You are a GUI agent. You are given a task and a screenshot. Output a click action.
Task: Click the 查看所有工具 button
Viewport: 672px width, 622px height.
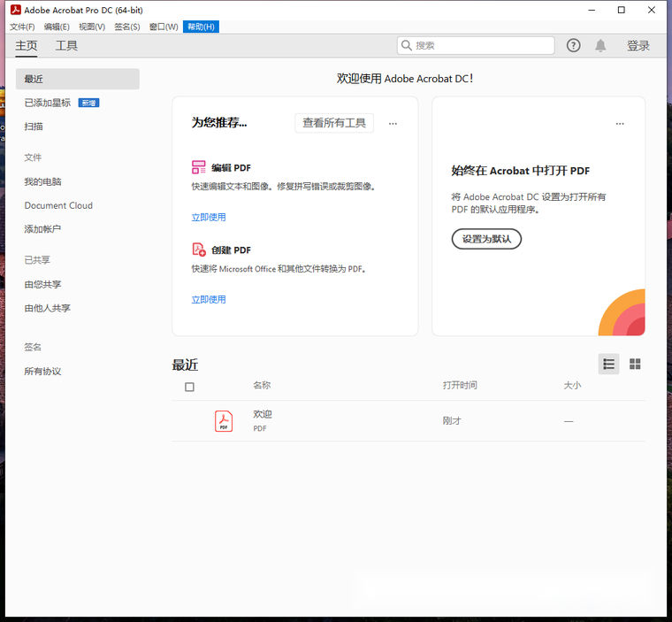334,123
